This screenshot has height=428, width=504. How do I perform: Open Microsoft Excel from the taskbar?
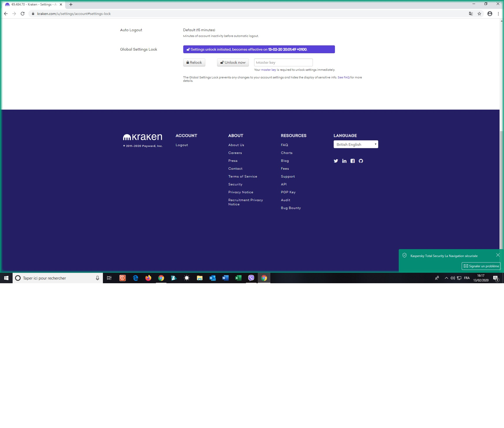point(238,278)
